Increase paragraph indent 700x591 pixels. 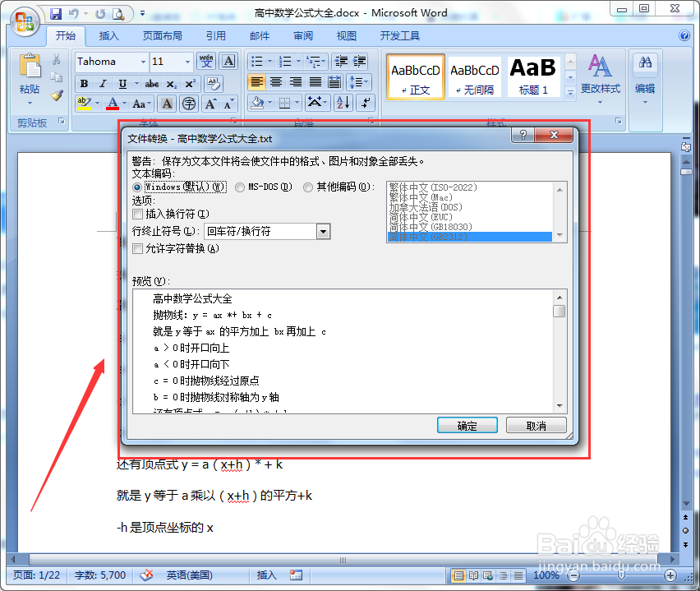click(x=359, y=61)
